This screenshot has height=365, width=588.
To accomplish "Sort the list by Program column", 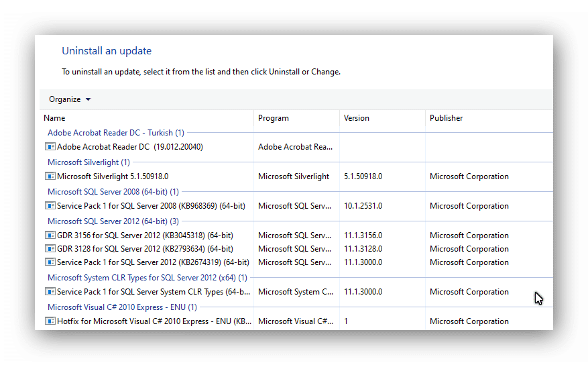I will 274,118.
